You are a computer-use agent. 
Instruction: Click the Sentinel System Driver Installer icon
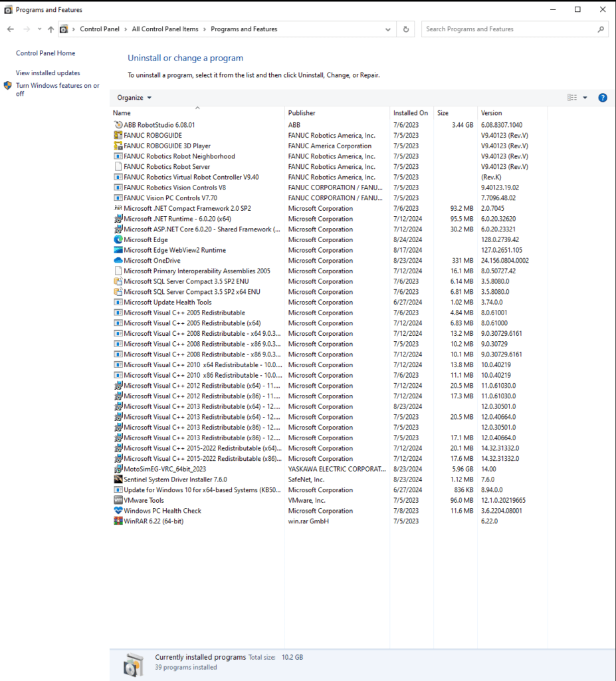pos(118,479)
